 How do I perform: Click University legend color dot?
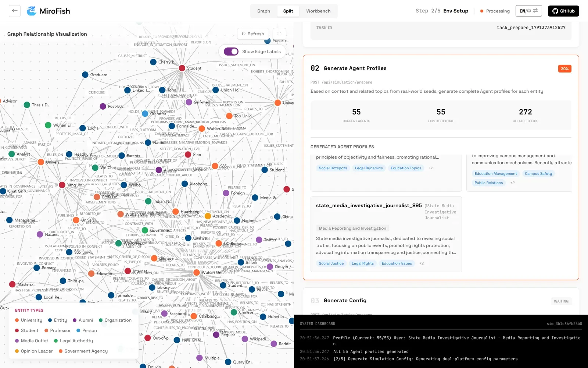pos(17,320)
